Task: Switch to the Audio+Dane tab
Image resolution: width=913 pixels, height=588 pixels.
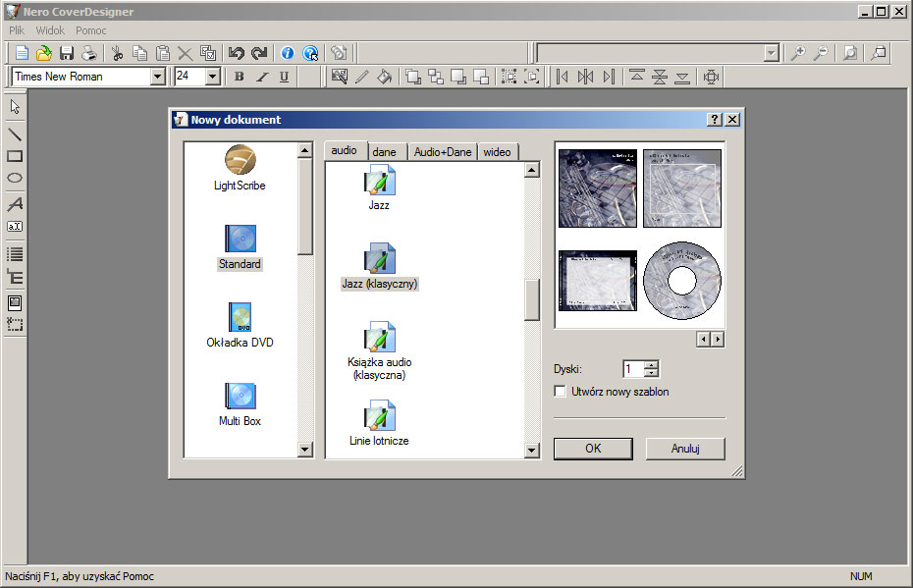Action: pyautogui.click(x=443, y=152)
